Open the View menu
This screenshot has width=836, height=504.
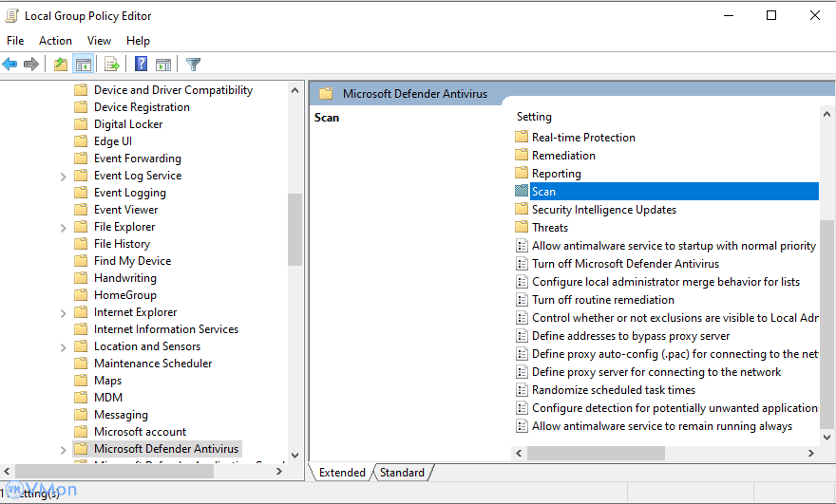(99, 41)
